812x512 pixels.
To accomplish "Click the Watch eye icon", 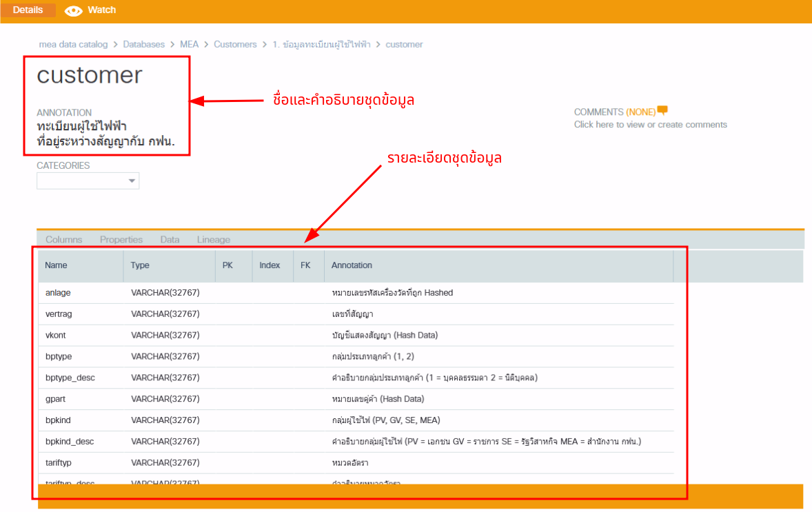I will (x=72, y=11).
